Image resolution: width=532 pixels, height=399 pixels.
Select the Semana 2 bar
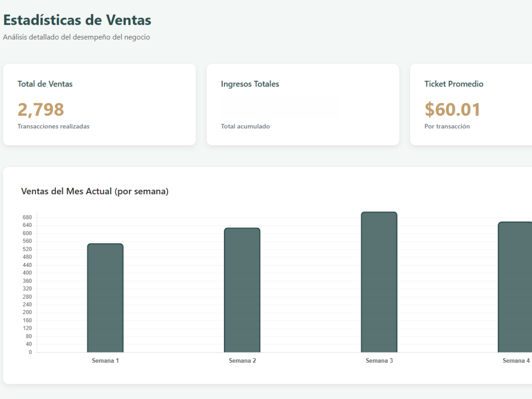[242, 290]
